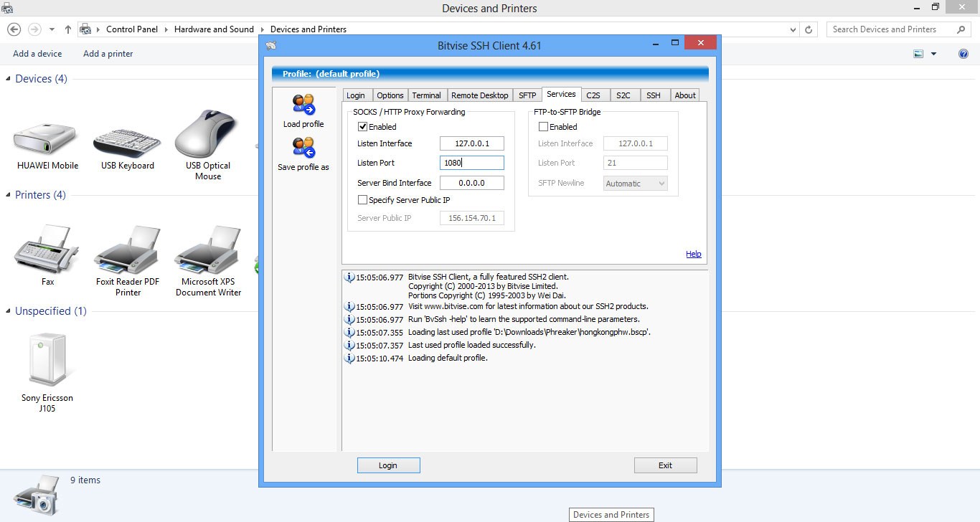The width and height of the screenshot is (980, 522).
Task: Click the Listen Interface field 127.0.0.1
Action: click(x=472, y=143)
